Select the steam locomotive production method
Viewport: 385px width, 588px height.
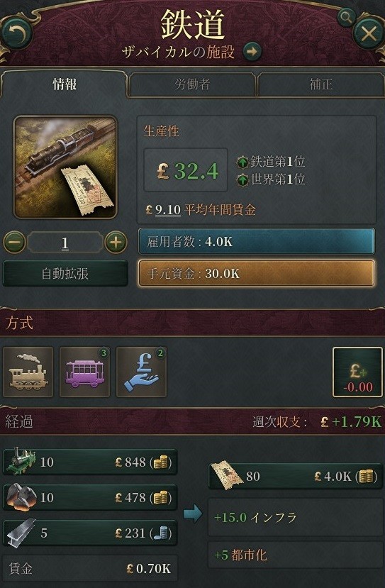click(x=28, y=372)
